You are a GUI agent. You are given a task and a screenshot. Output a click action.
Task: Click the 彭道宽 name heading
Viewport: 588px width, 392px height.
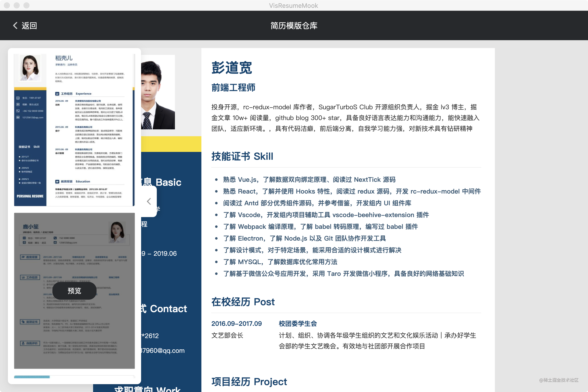(x=232, y=68)
